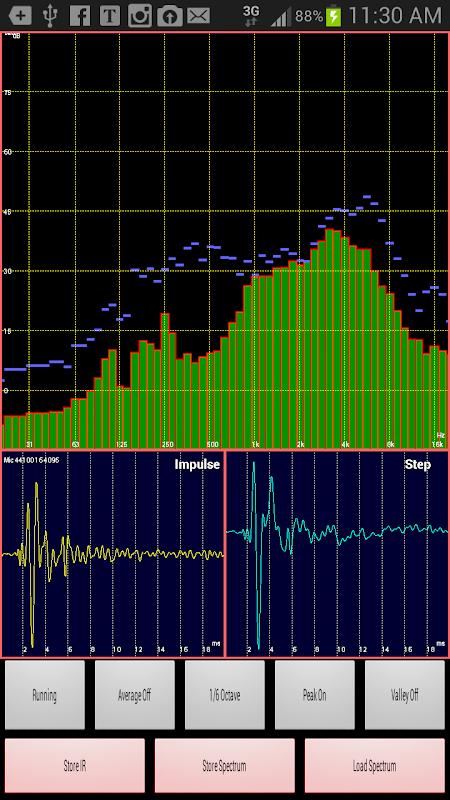
Task: Tap the Mic 44100 16 4096 label
Action: point(31,460)
